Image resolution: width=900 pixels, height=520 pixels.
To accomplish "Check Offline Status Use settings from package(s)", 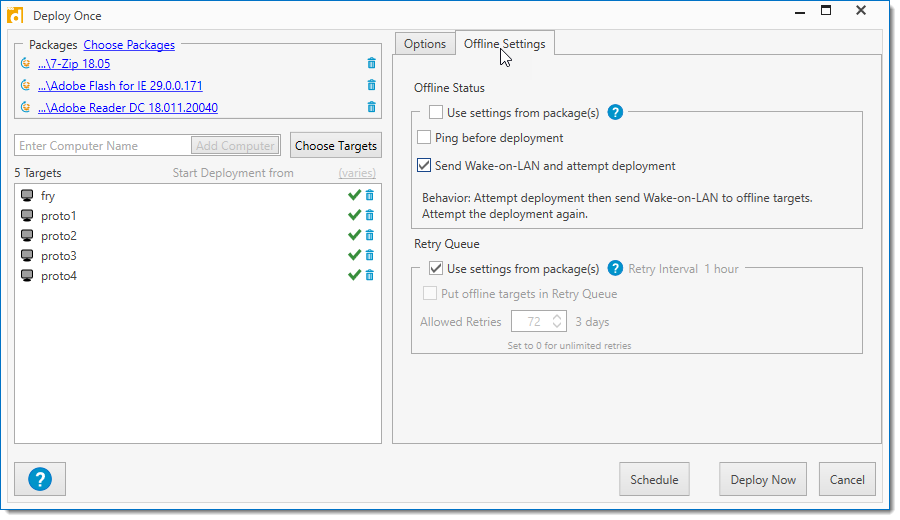I will [436, 112].
